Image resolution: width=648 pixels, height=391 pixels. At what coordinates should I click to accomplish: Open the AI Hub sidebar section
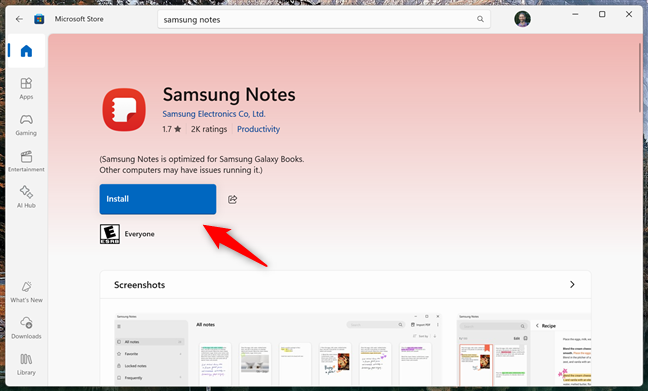26,197
